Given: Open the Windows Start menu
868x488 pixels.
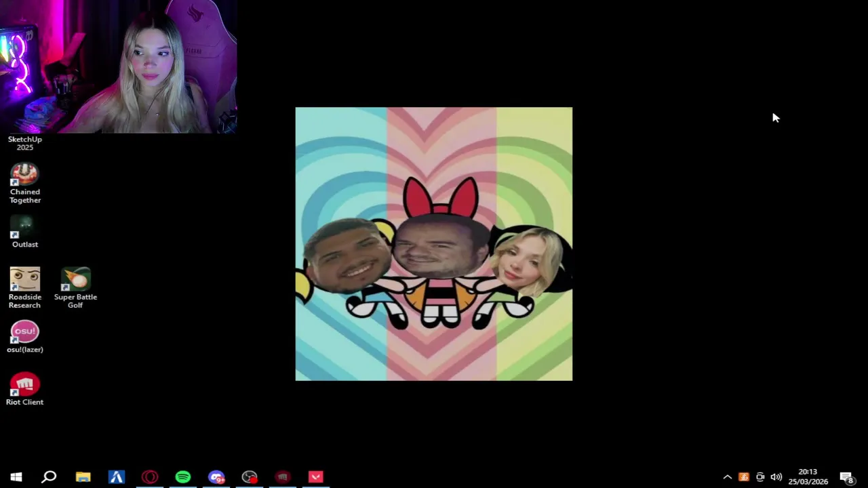Looking at the screenshot, I should pyautogui.click(x=16, y=477).
